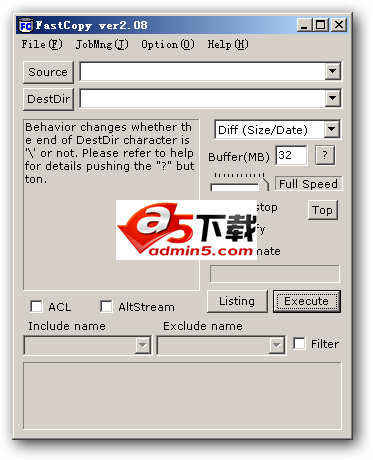Open the JobMng(J) menu

(102, 44)
